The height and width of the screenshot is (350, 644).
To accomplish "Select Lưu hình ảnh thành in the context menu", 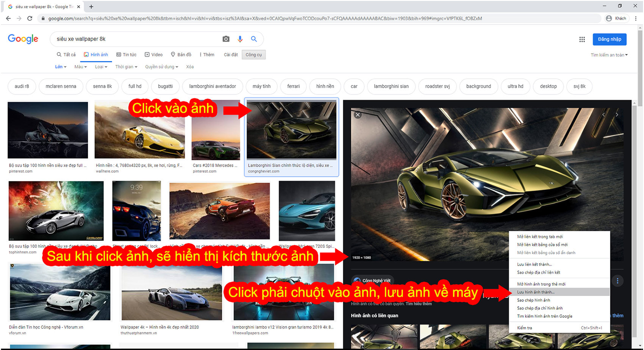I will (x=535, y=292).
